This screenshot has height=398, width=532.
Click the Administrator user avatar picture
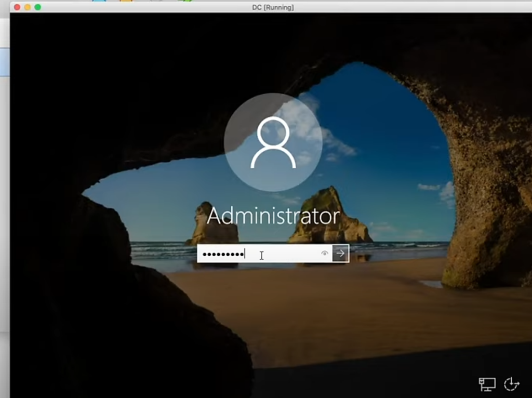pyautogui.click(x=273, y=142)
